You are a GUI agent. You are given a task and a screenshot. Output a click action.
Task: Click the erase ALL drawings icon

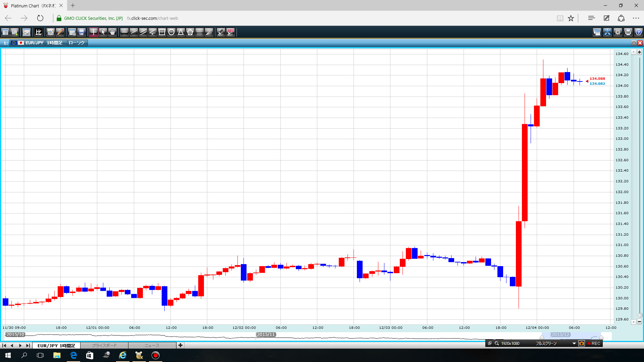[230, 32]
